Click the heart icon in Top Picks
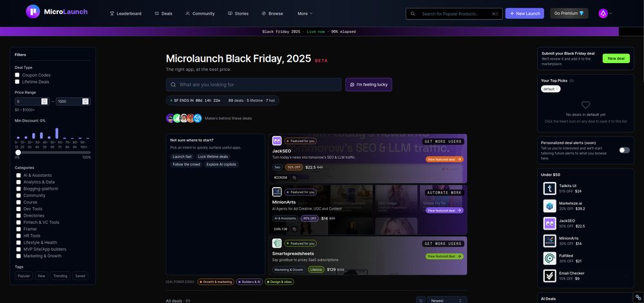 tap(585, 105)
